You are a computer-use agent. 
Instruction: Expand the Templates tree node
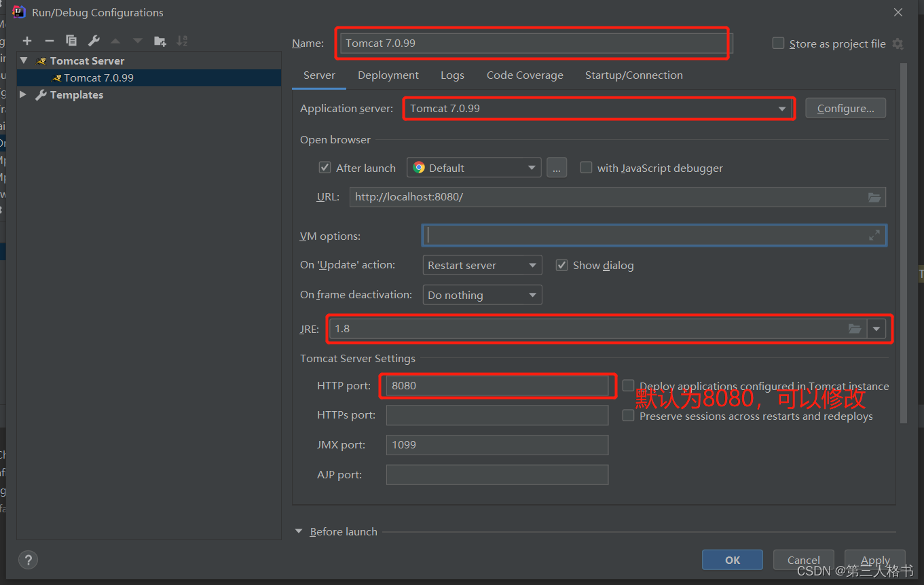click(x=24, y=94)
